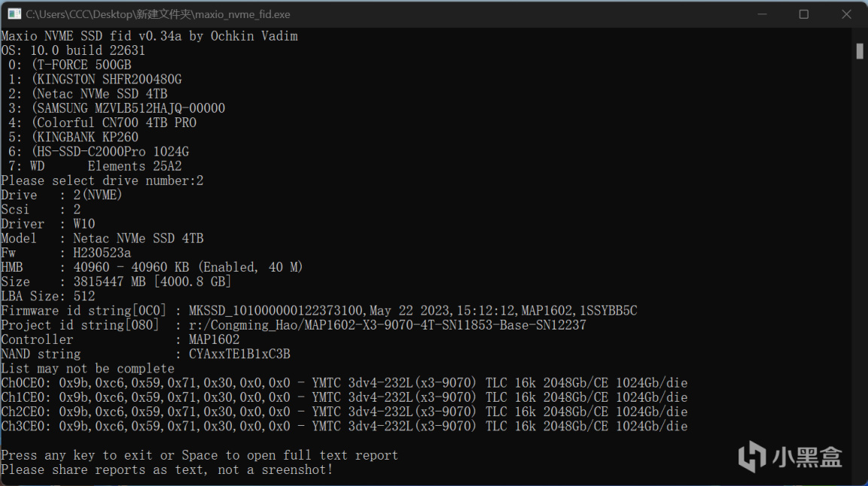The image size is (868, 486).
Task: Click the 'Press any key to exit' line
Action: 199,455
